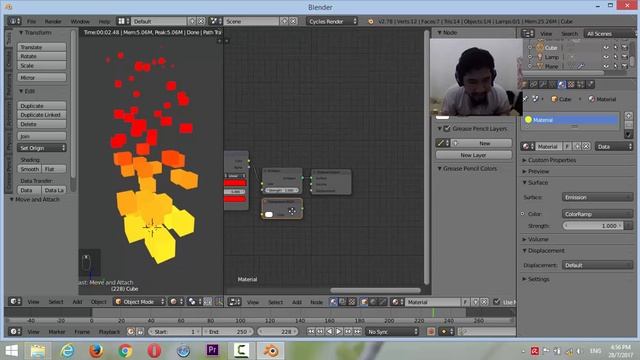Click the node editor type icon
The height and width of the screenshot is (360, 640).
coord(234,302)
